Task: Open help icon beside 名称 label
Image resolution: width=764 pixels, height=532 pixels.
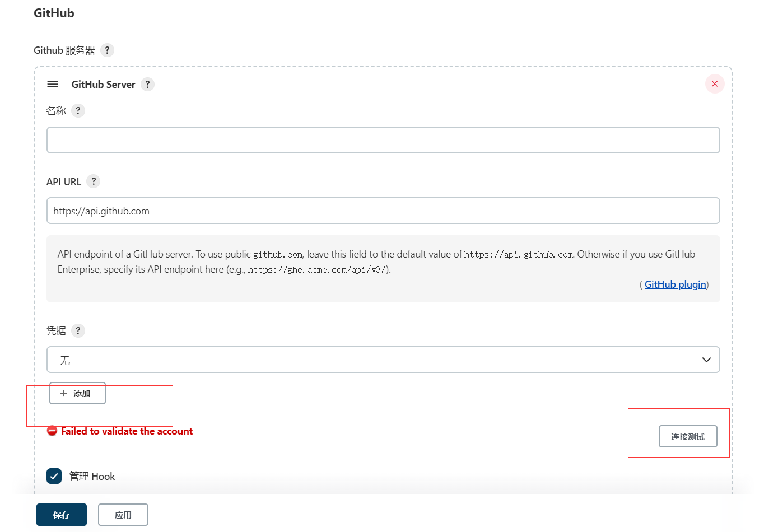Action: click(78, 111)
